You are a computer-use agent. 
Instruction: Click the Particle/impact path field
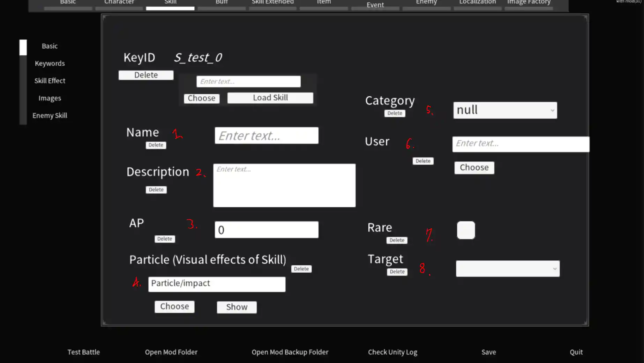(217, 284)
